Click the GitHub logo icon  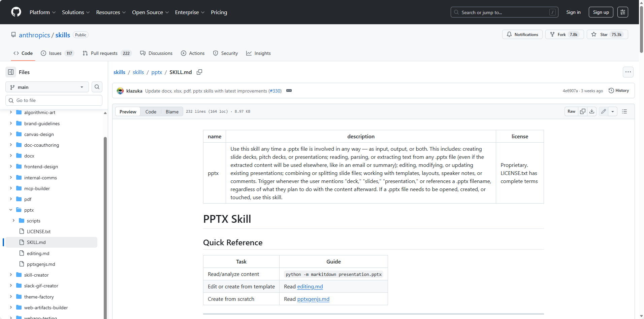click(16, 12)
